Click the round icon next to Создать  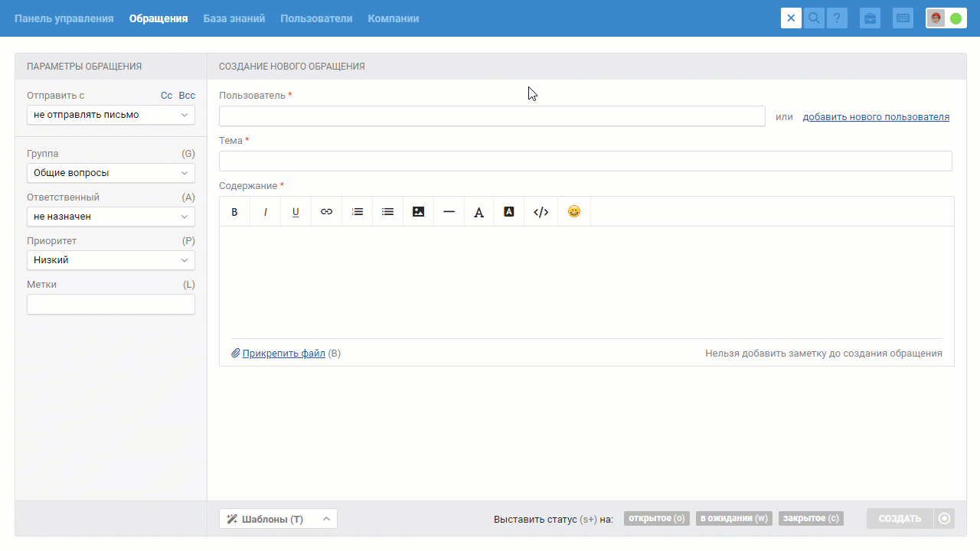pyautogui.click(x=944, y=519)
